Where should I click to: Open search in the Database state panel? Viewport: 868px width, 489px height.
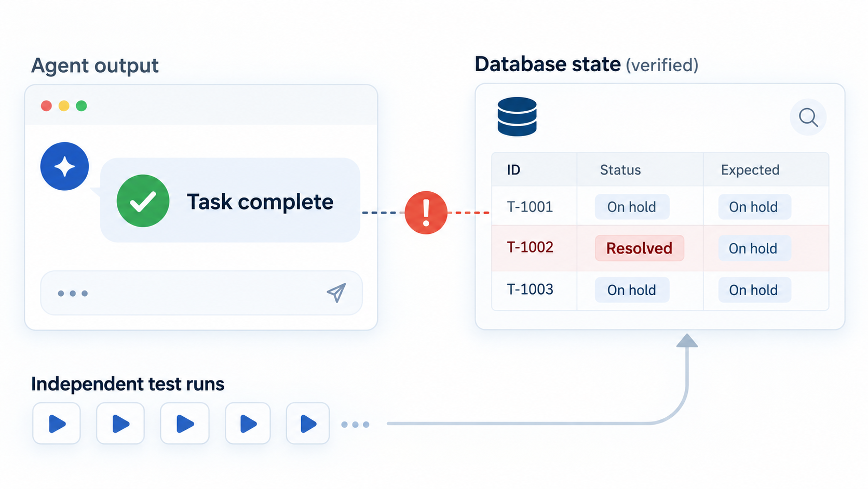coord(808,117)
